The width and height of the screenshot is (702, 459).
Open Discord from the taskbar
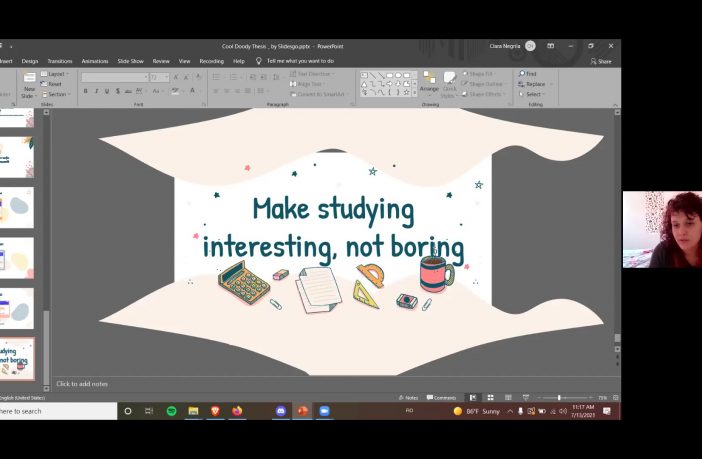coord(280,411)
